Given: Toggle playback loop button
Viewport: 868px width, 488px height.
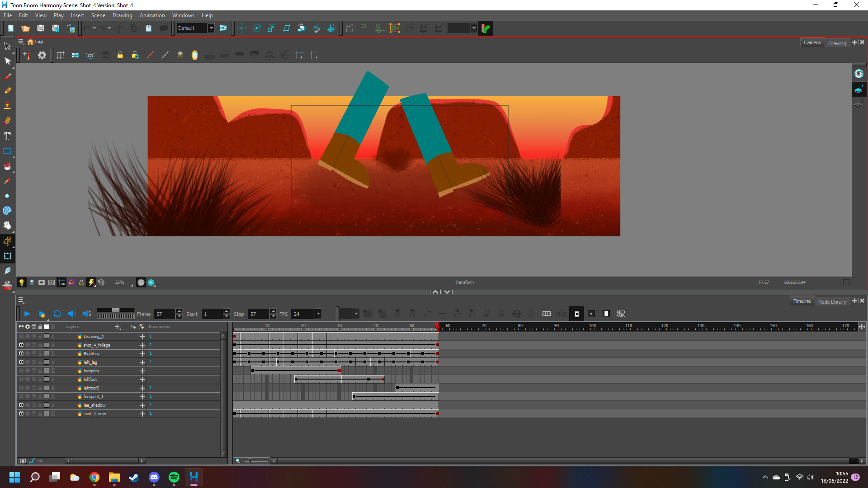Looking at the screenshot, I should (57, 314).
